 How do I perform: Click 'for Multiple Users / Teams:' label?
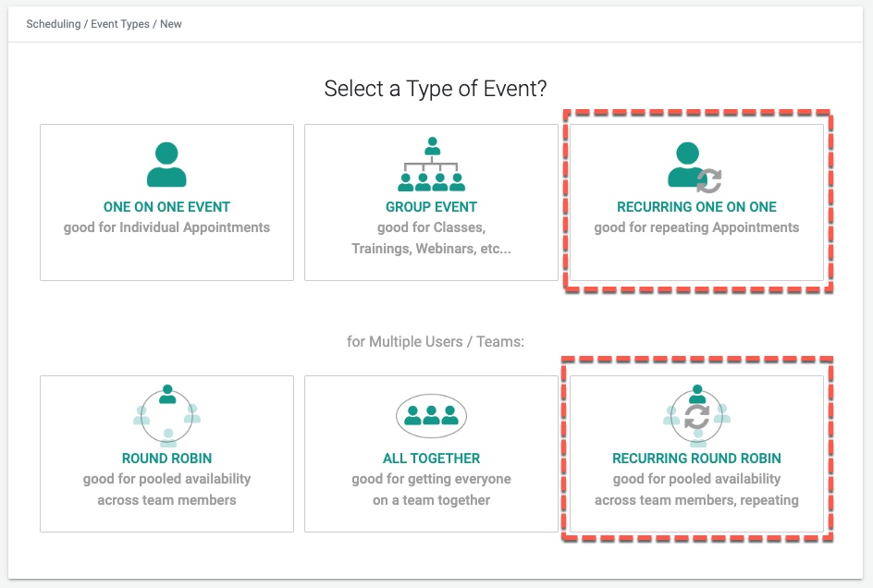pos(436,341)
